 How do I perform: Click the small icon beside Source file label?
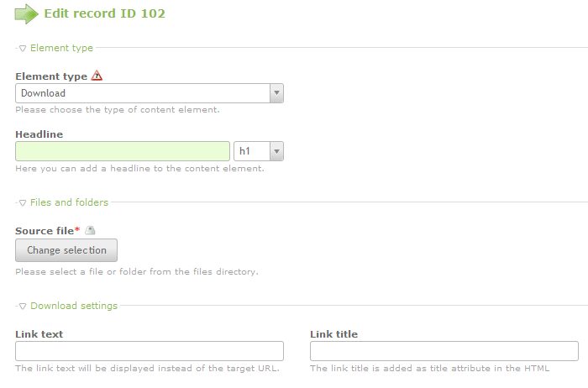click(x=90, y=230)
